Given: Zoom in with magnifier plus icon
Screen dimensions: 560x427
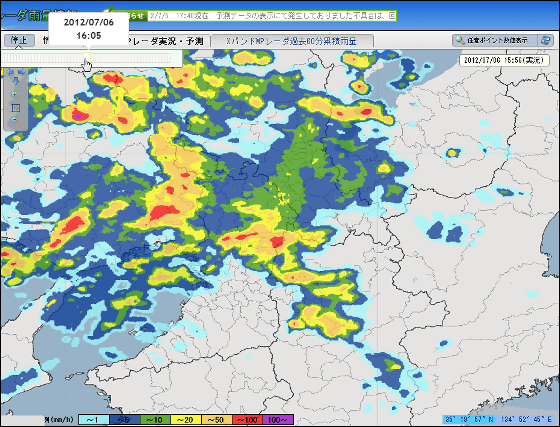Looking at the screenshot, I should (x=15, y=95).
